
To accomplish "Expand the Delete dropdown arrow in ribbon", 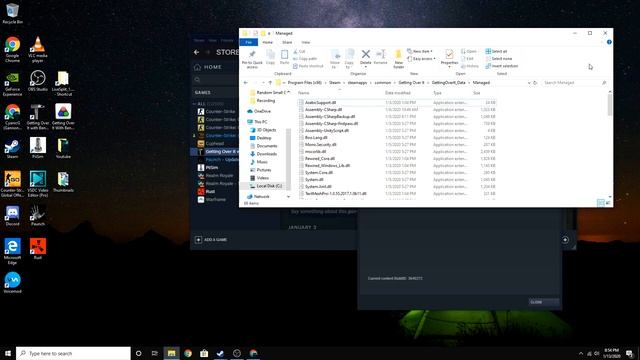I will 366,67.
